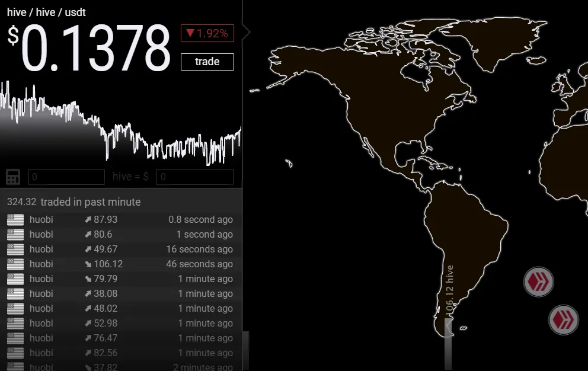Select the 16 seconds ago timestamp
This screenshot has height=371, width=588.
point(200,249)
